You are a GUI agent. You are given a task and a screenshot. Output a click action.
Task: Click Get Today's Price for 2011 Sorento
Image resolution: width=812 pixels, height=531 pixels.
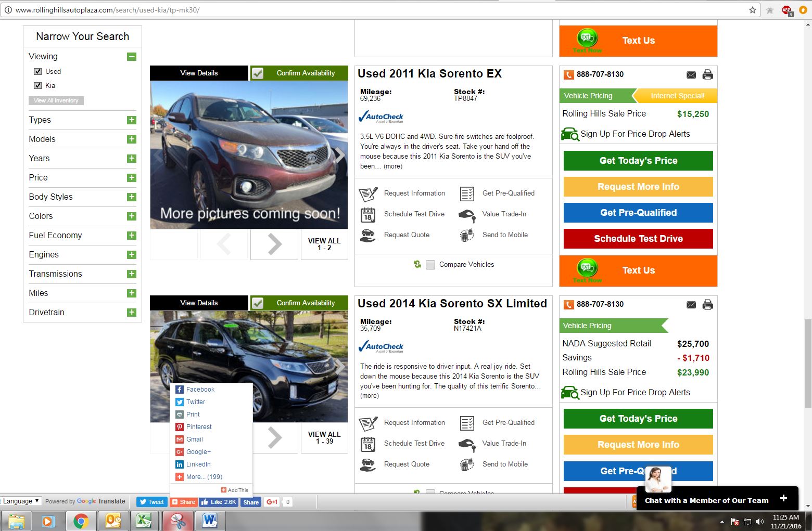pyautogui.click(x=638, y=161)
